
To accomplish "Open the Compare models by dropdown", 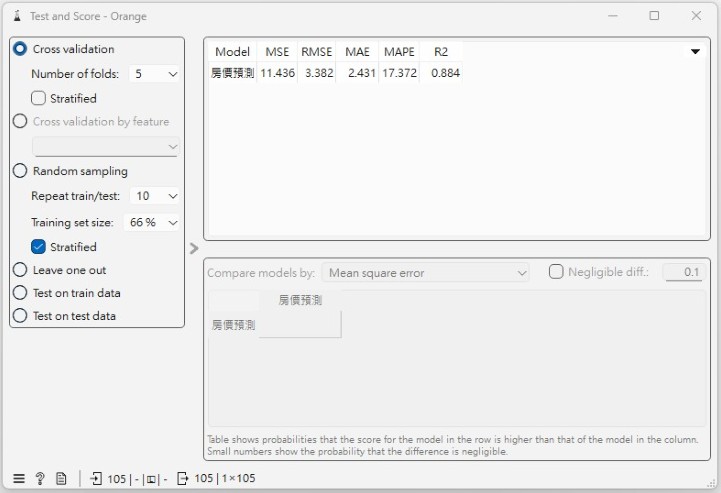I will 425,272.
